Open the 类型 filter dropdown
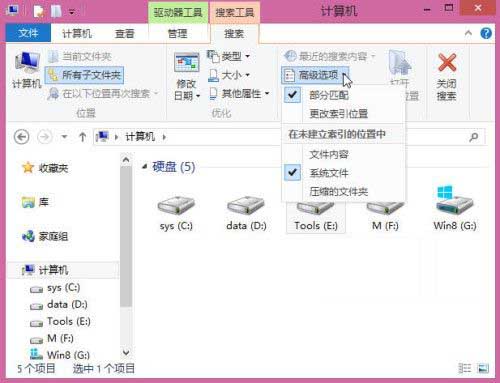 (228, 56)
